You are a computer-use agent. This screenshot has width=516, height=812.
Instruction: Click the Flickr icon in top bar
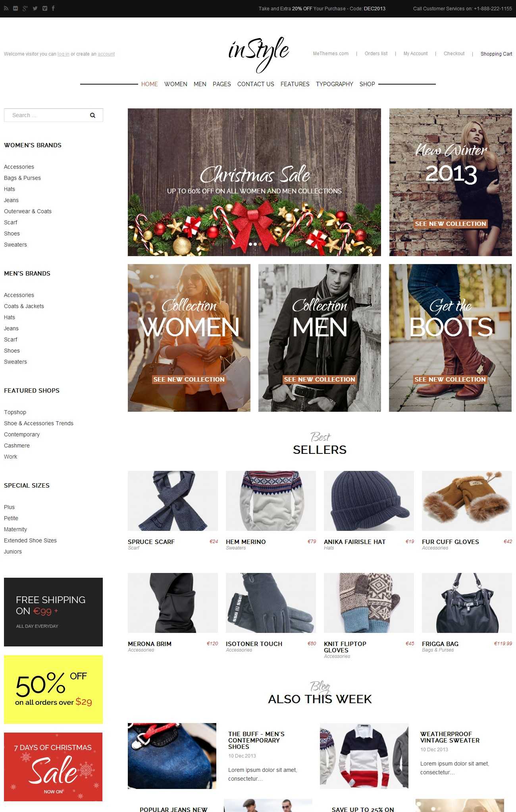(x=15, y=8)
